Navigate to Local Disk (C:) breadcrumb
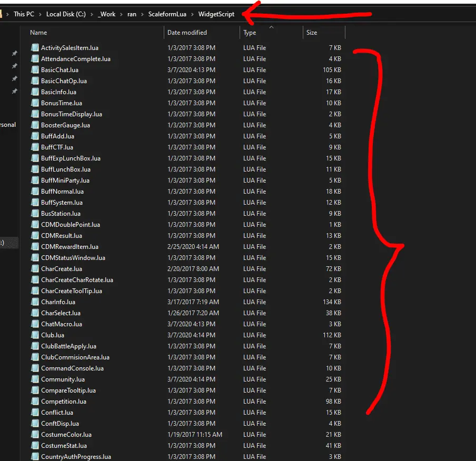Viewport: 476px width, 461px height. click(66, 14)
